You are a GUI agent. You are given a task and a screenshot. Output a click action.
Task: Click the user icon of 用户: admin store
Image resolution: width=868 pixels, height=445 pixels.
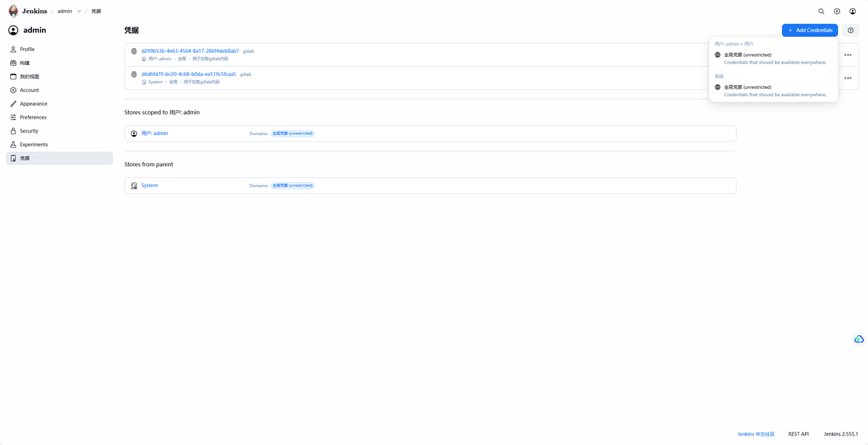pos(134,134)
